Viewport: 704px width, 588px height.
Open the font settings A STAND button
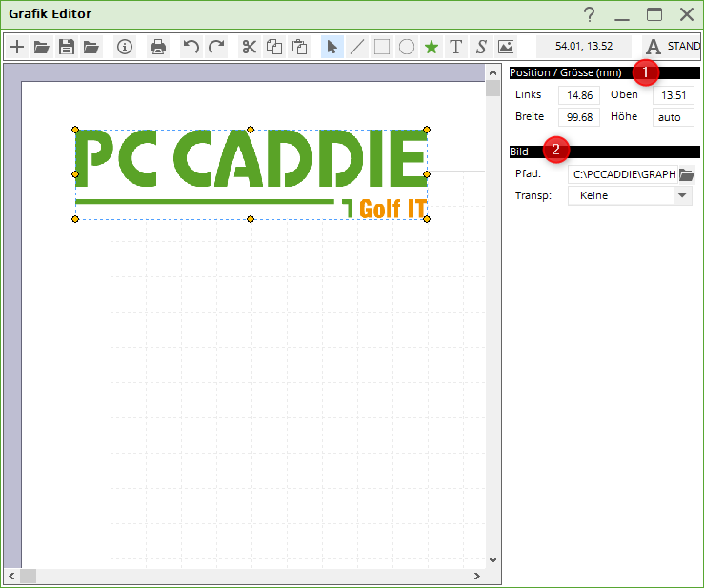click(671, 47)
